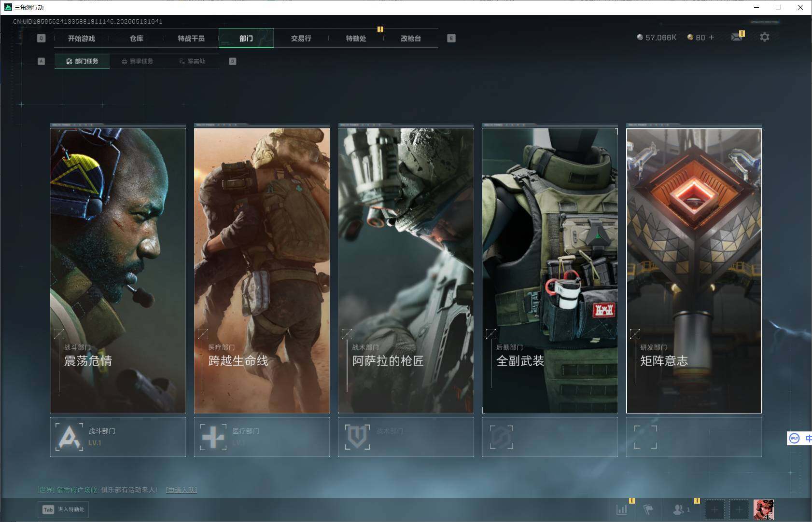Open the 跨越生命线 mission card
The height and width of the screenshot is (522, 812).
click(x=262, y=270)
